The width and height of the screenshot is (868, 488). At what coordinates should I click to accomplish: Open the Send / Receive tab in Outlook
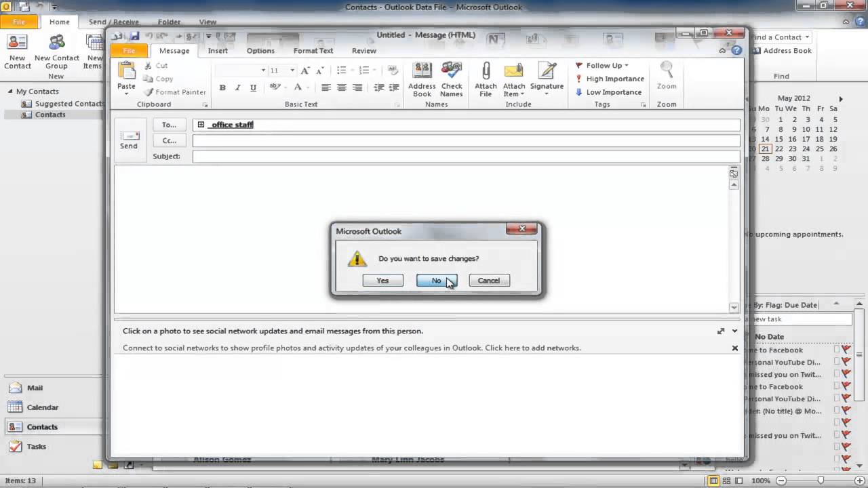click(113, 22)
